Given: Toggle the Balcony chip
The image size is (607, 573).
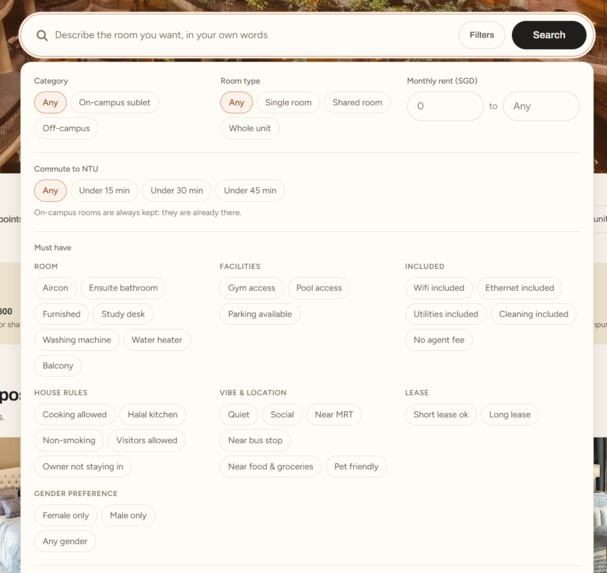Looking at the screenshot, I should pyautogui.click(x=58, y=366).
